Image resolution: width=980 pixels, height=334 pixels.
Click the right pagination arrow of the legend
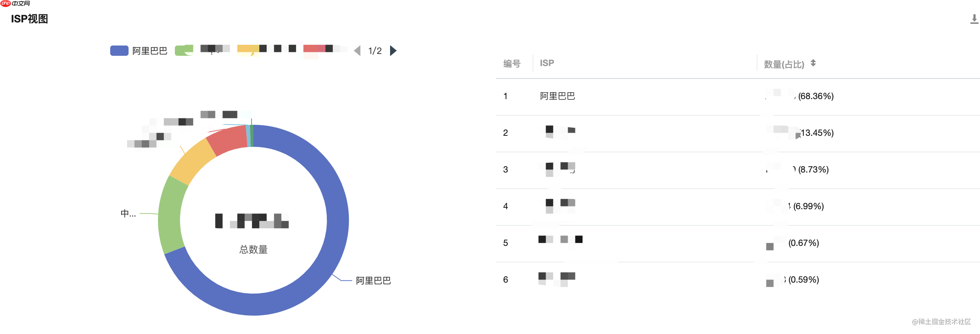[x=394, y=51]
